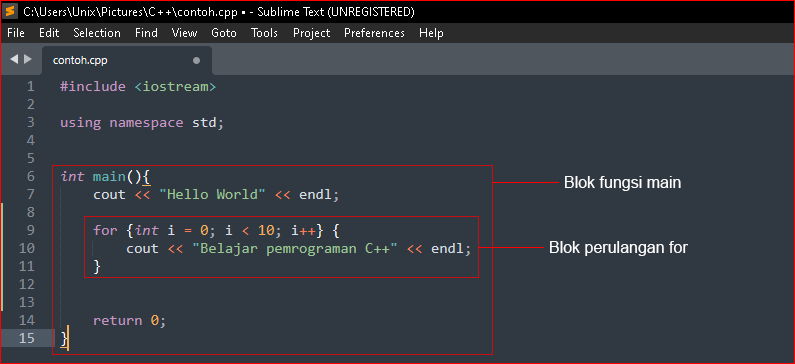Click the unsaved dot on contoh.cpp tab
795x364 pixels.
pos(196,61)
